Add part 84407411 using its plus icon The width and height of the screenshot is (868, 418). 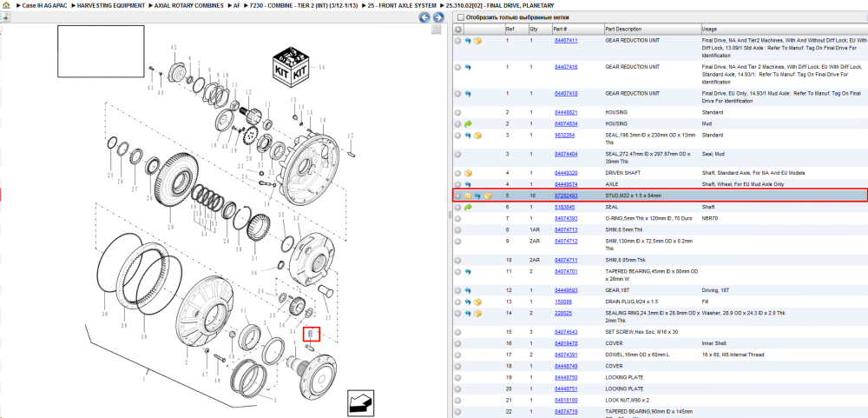pos(457,41)
